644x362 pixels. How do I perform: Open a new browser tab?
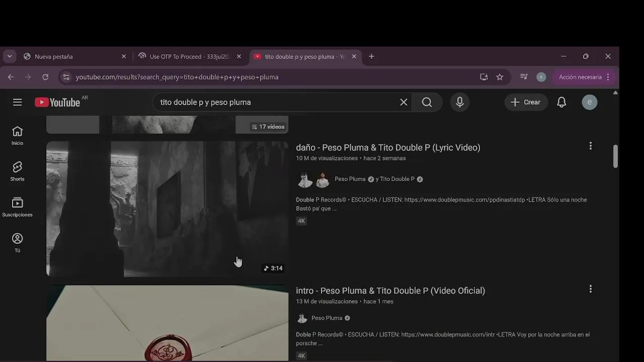[371, 56]
